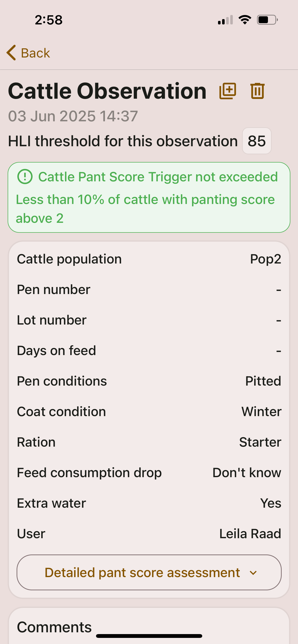
Task: Tap the trash delete icon
Action: click(258, 91)
